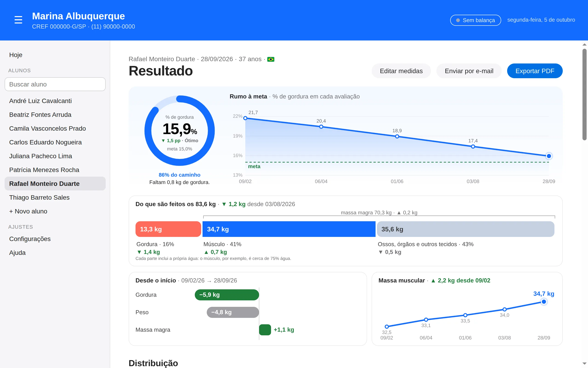The width and height of the screenshot is (588, 368).
Task: Click the body fat percentage gauge ring
Action: click(x=180, y=131)
